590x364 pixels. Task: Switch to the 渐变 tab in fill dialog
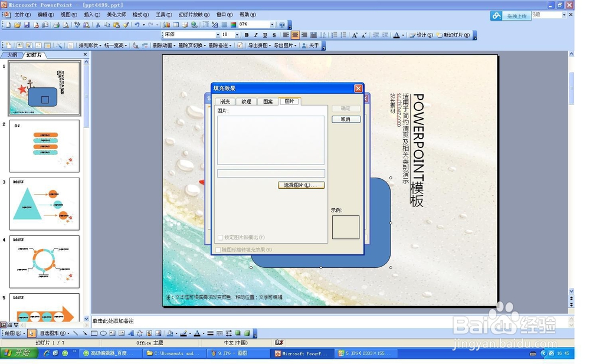tap(225, 101)
